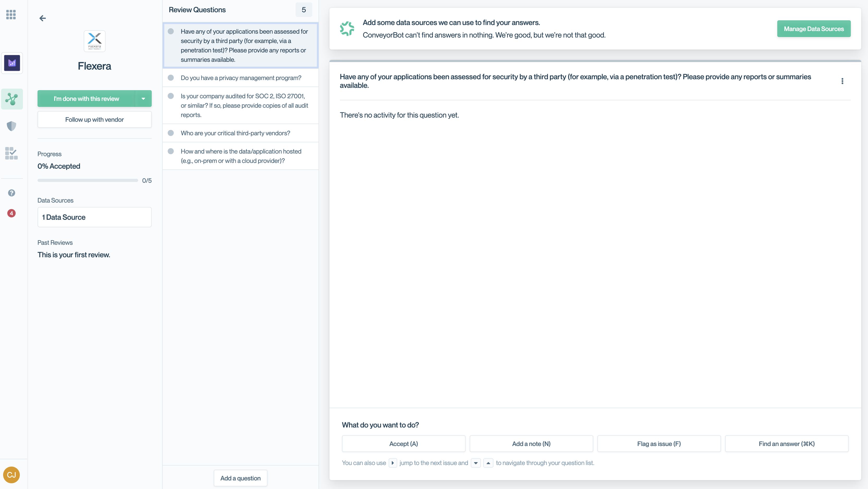The height and width of the screenshot is (489, 868).
Task: Click the back arrow icon
Action: (42, 18)
